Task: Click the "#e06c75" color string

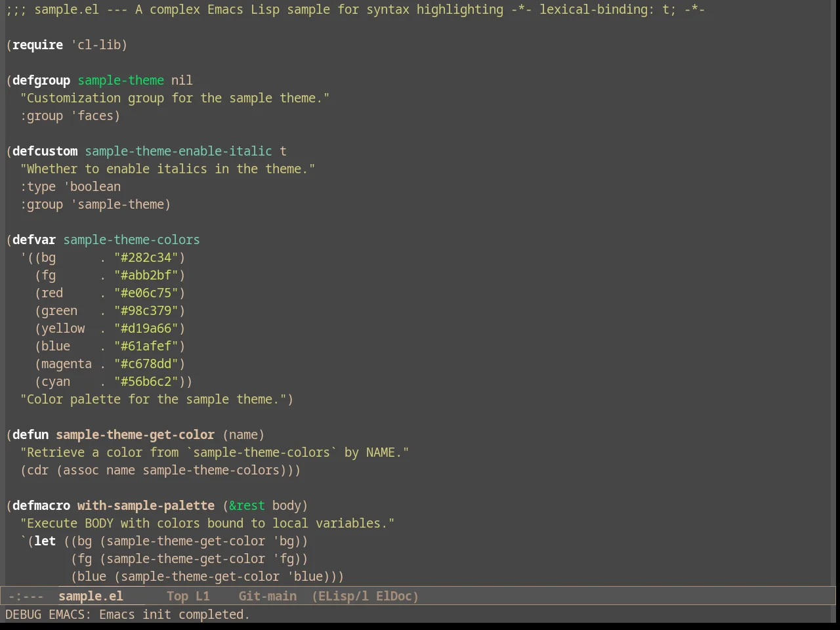Action: point(146,293)
